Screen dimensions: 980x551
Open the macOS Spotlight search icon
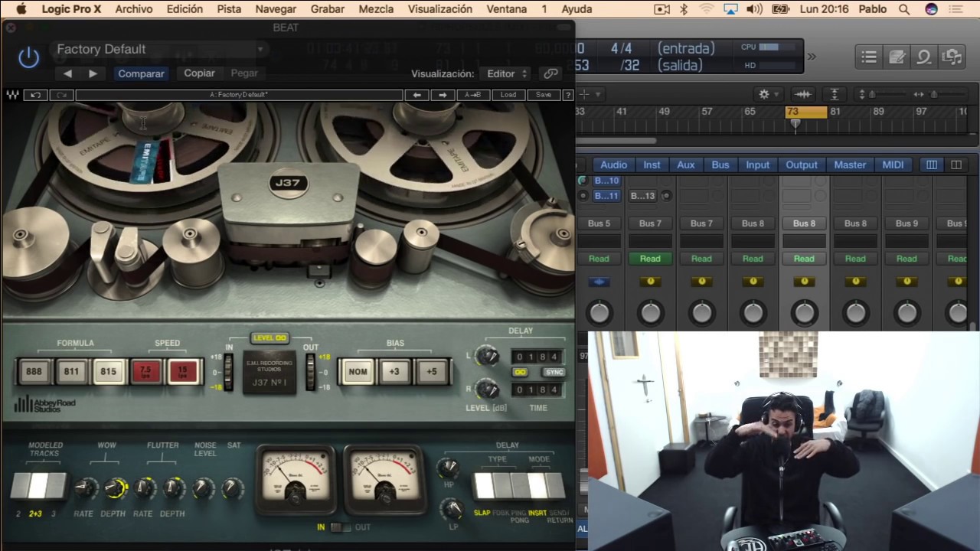904,9
